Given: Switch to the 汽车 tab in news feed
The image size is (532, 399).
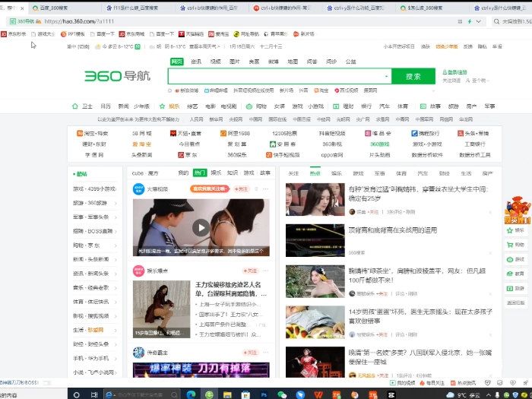Looking at the screenshot, I should pyautogui.click(x=423, y=173).
